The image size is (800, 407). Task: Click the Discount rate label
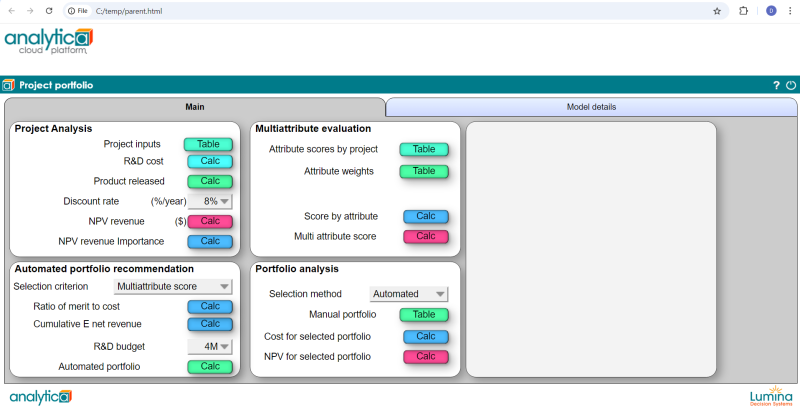[91, 201]
